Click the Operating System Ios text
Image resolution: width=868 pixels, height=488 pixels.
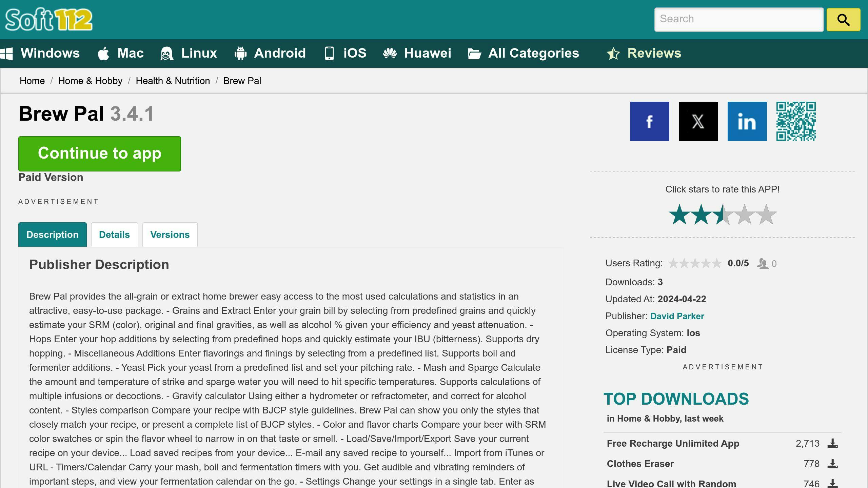coord(653,333)
